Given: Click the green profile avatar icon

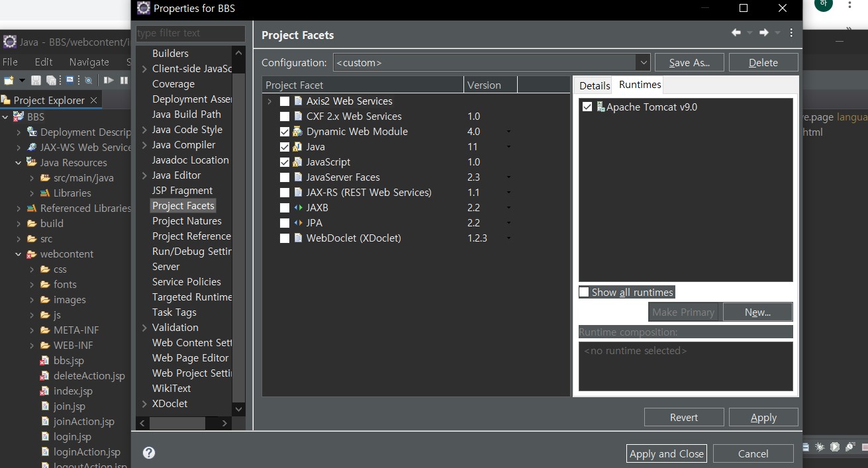Looking at the screenshot, I should pos(824,3).
